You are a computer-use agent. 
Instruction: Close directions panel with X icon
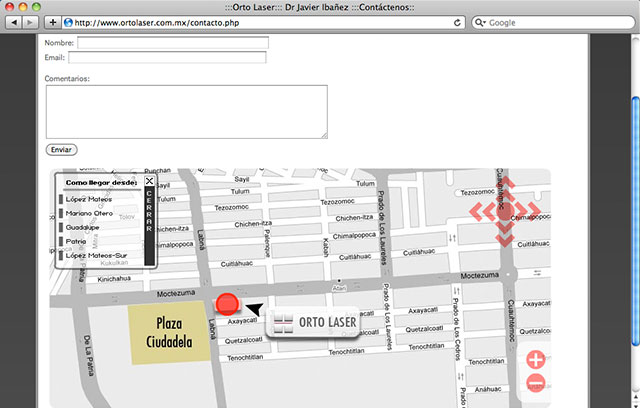tap(149, 181)
